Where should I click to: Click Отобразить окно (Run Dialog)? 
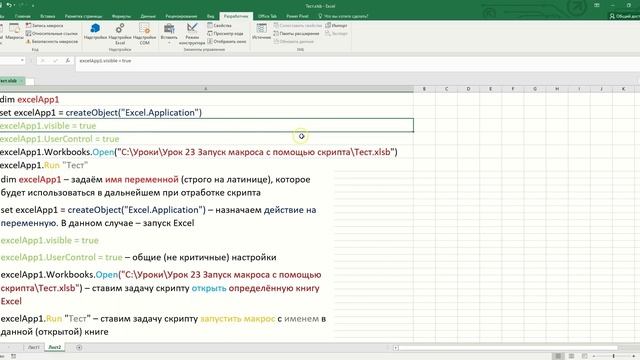point(227,41)
